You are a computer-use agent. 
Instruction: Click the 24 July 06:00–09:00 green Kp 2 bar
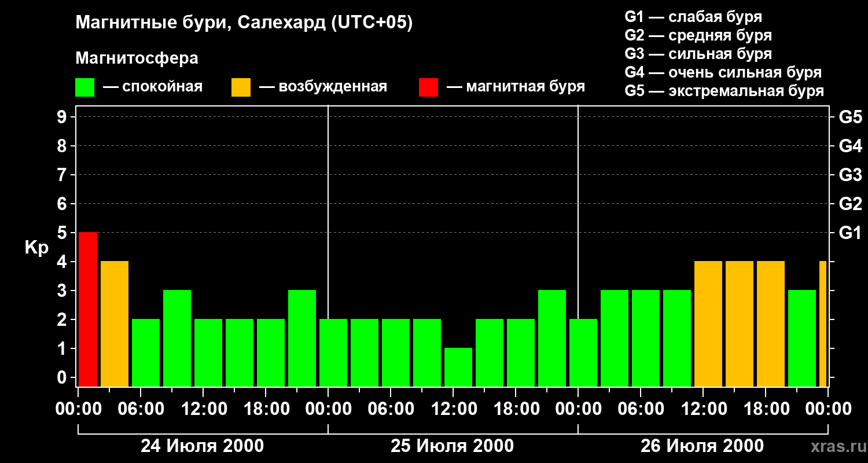coord(146,352)
